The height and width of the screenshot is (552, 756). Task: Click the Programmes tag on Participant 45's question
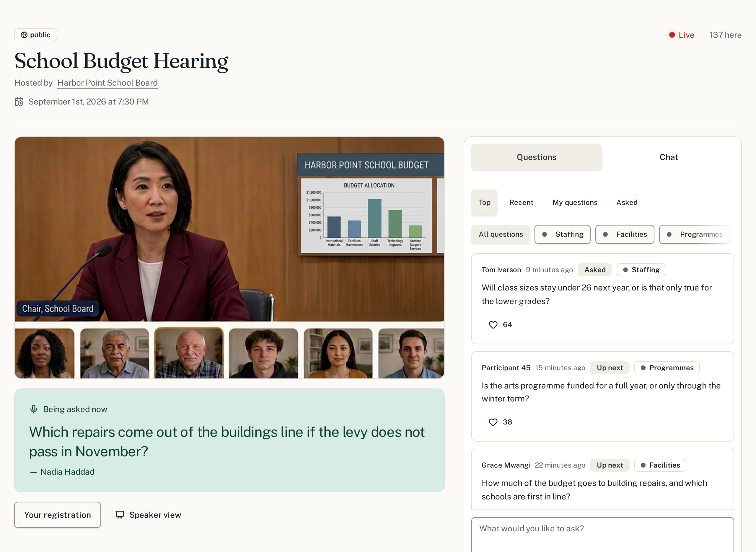[x=667, y=368]
